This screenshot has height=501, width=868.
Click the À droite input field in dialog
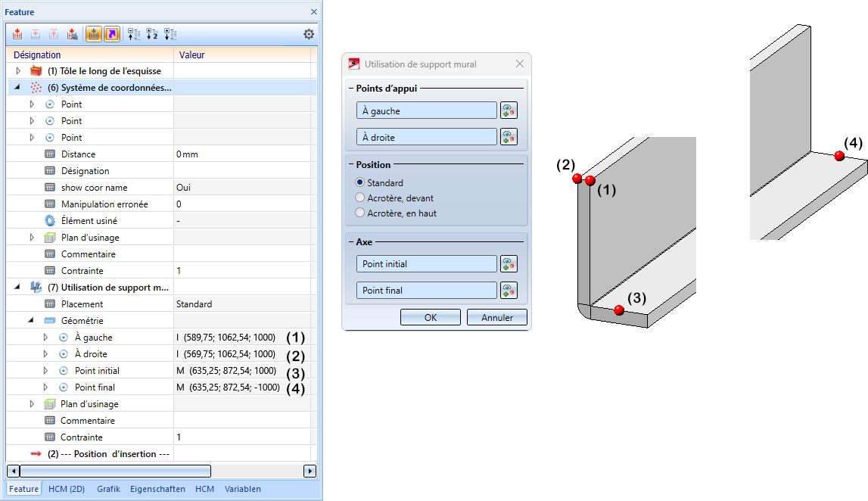(x=426, y=137)
